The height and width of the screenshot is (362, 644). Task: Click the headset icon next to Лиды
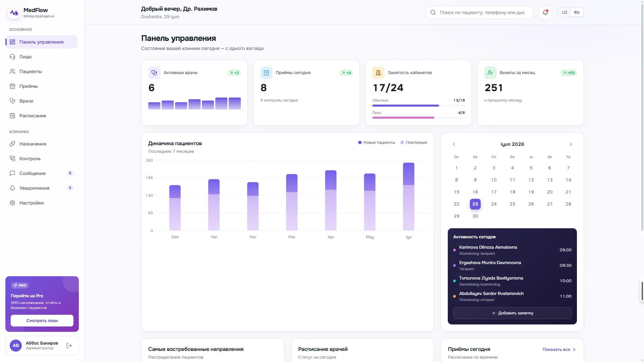pyautogui.click(x=12, y=57)
